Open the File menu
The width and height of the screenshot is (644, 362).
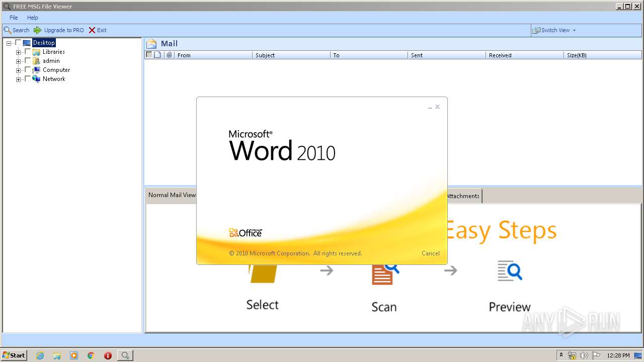(x=14, y=18)
